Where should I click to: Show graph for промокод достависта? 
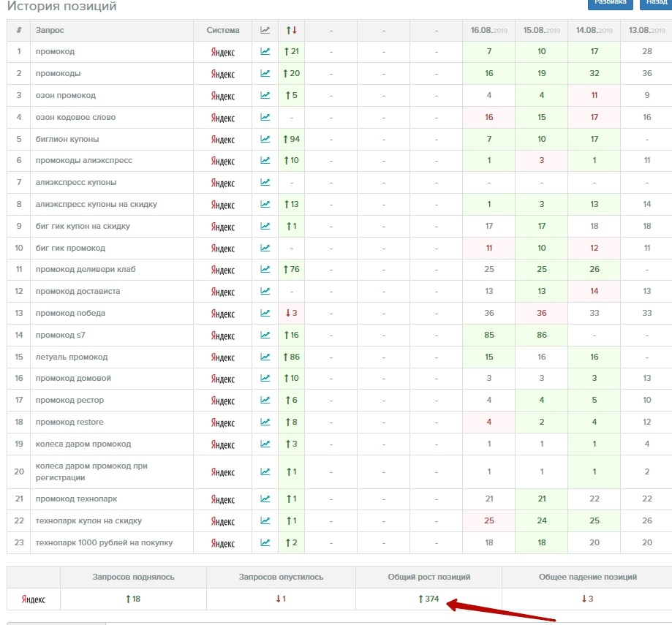tap(265, 291)
